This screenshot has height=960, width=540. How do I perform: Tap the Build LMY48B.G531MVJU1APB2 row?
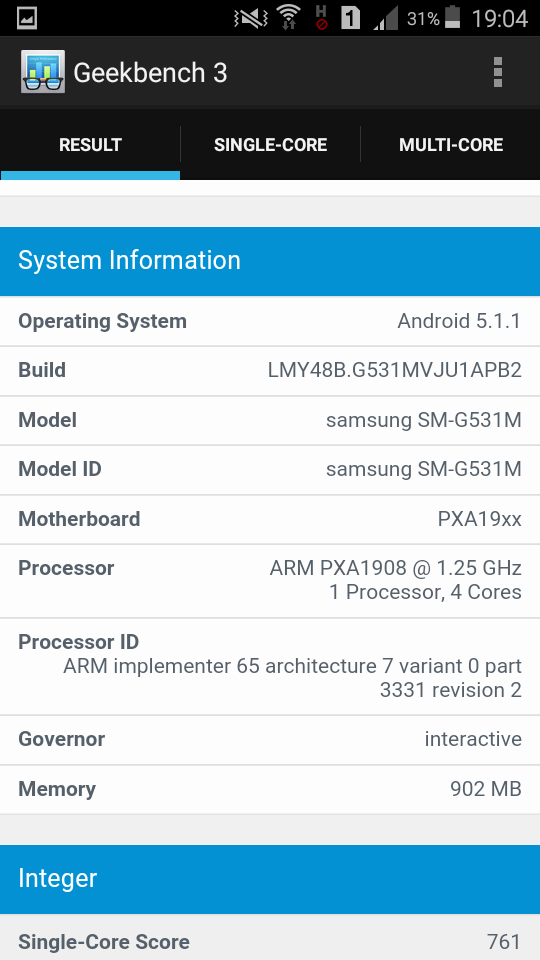pyautogui.click(x=270, y=371)
